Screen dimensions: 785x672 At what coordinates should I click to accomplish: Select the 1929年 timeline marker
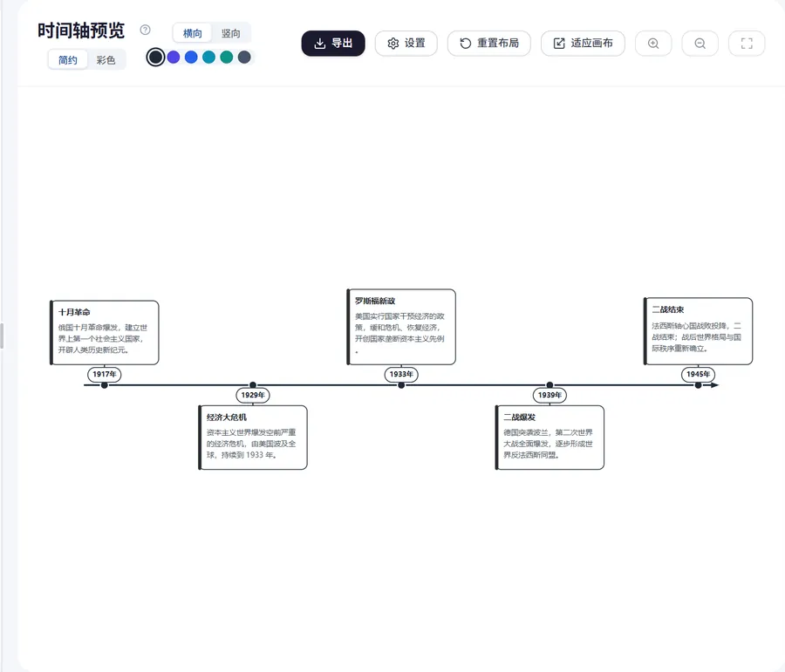click(x=253, y=396)
